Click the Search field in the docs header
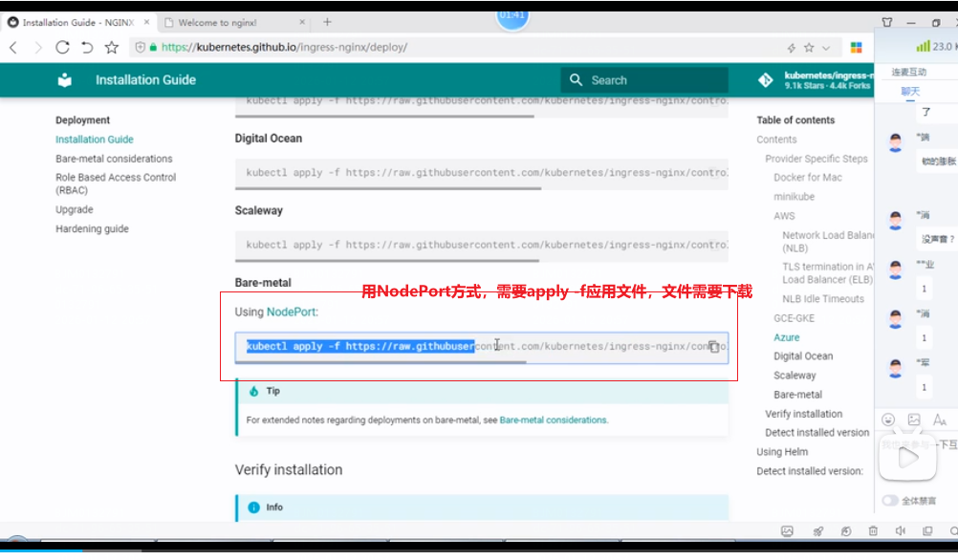This screenshot has width=958, height=560. pyautogui.click(x=644, y=80)
